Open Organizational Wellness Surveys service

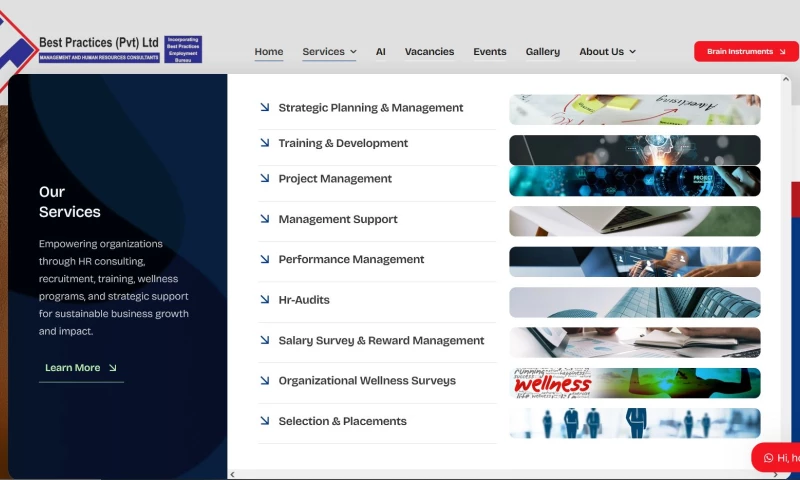(x=367, y=381)
